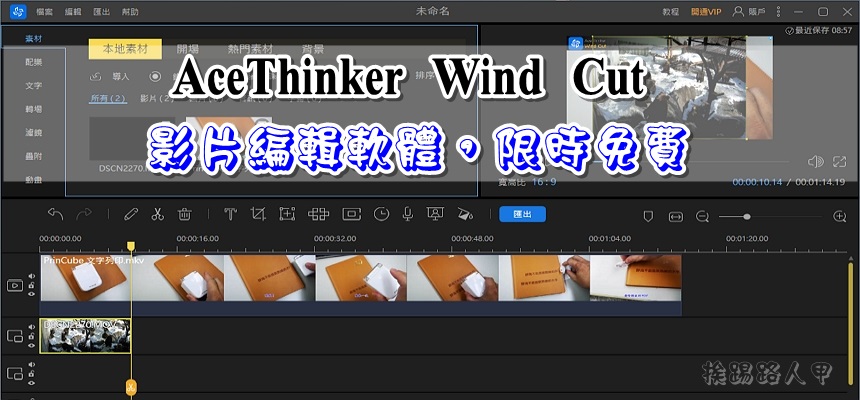Screen dimensions: 860x400
Task: Open the 排序 sort dropdown
Action: 426,75
